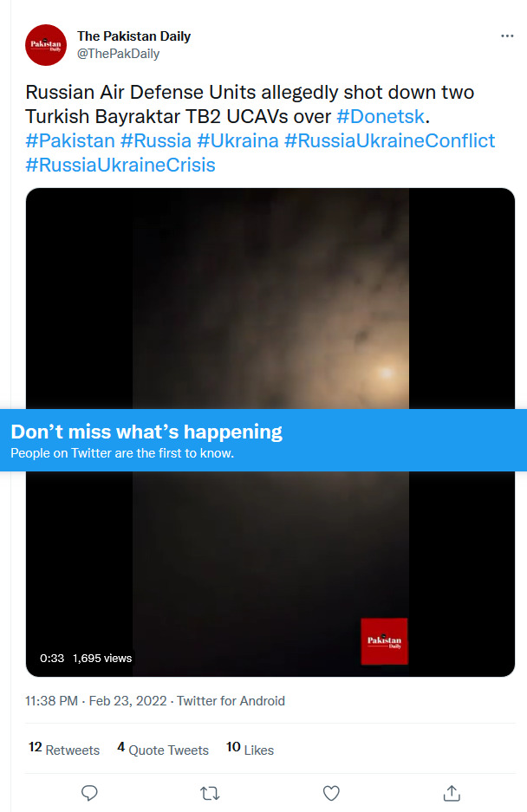Open the #Ukraina hashtag
The height and width of the screenshot is (812, 527).
click(237, 141)
